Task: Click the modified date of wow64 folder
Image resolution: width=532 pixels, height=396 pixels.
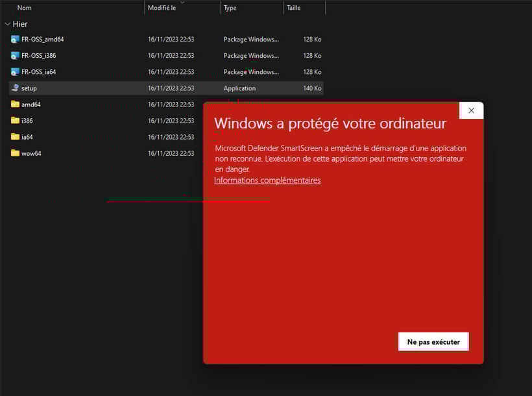Action: click(x=171, y=153)
